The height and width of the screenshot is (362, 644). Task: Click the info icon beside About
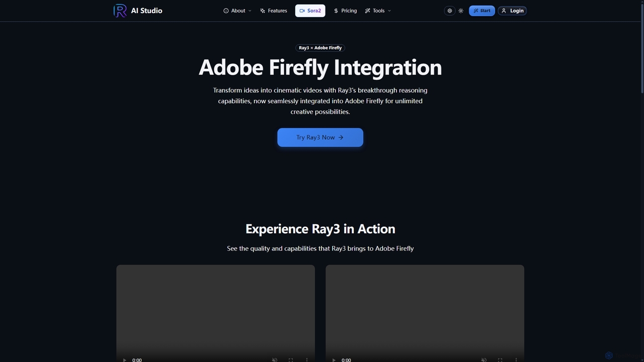[x=226, y=11]
